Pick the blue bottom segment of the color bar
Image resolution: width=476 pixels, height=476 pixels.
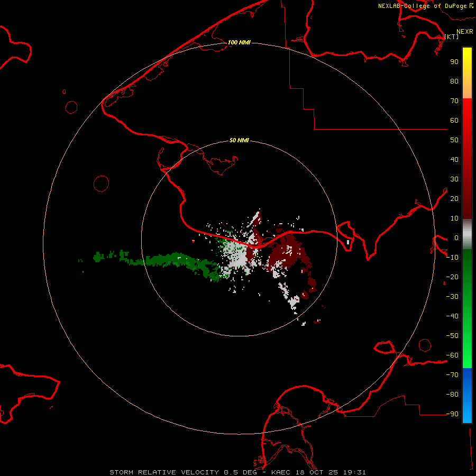click(467, 396)
